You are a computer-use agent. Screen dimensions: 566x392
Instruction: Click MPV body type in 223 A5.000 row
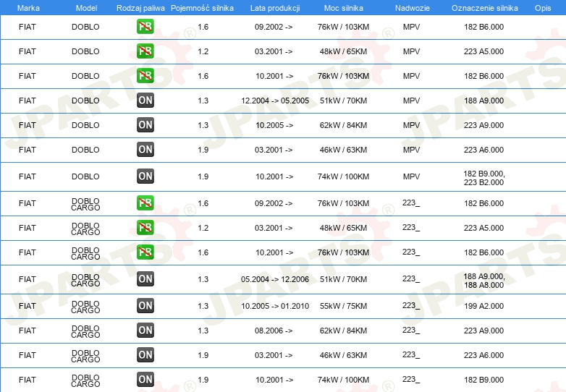[412, 51]
